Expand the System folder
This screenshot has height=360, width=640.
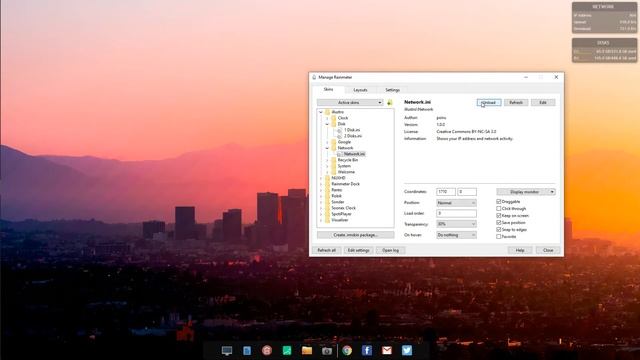pos(327,166)
